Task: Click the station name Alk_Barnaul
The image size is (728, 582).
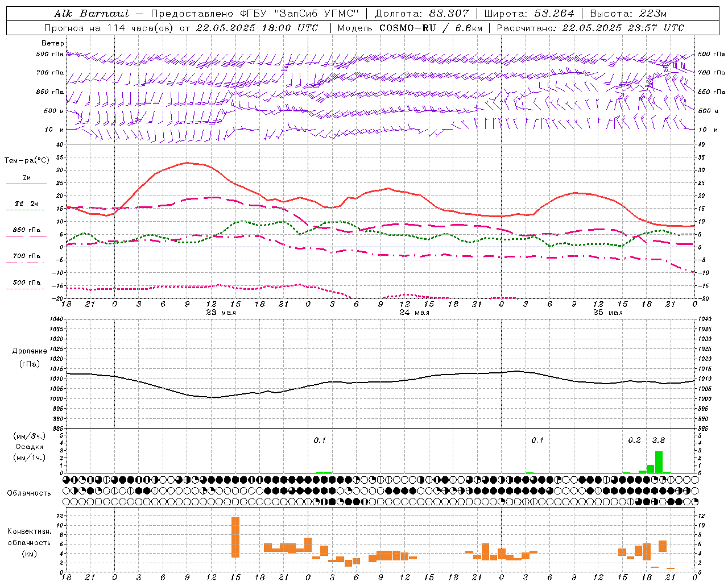Action: pos(92,14)
